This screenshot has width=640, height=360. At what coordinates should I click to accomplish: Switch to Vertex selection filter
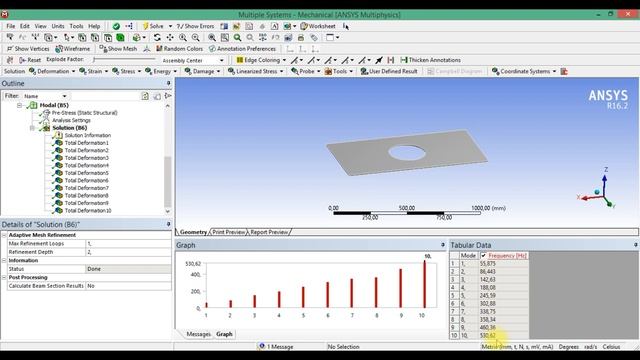[x=82, y=38]
